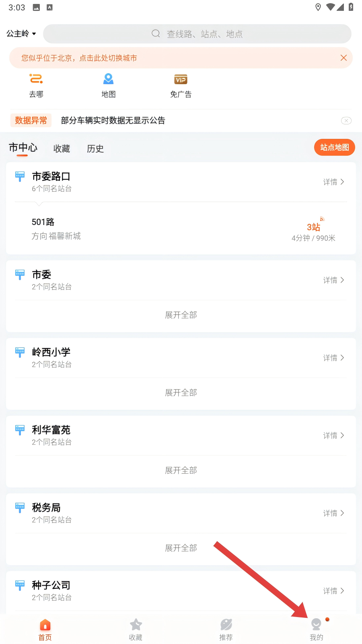Close the 数据异常 announcement bar
Viewport: 362px width, 644px height.
pos(346,121)
